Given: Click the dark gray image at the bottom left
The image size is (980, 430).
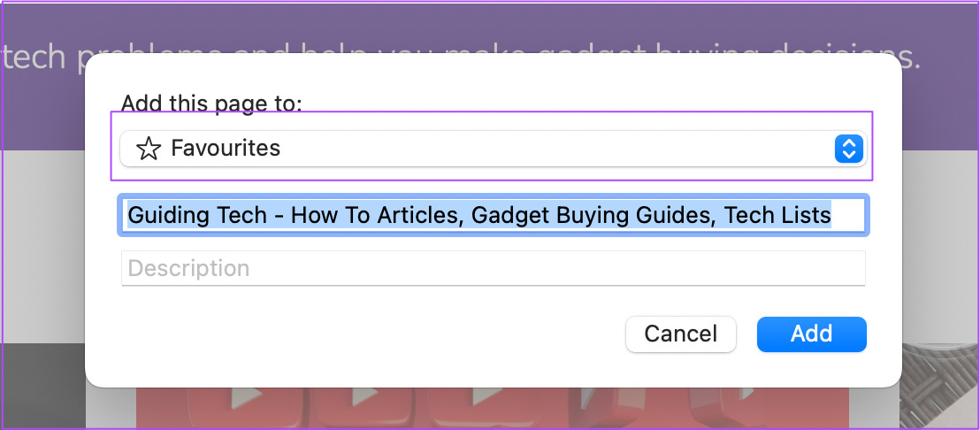Looking at the screenshot, I should point(43,385).
